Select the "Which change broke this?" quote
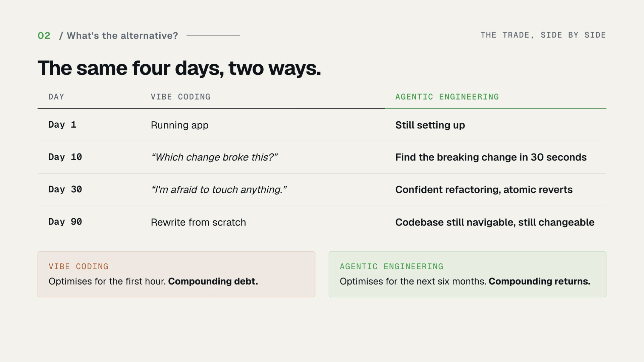Screen dimensions: 644x362 [x=214, y=157]
